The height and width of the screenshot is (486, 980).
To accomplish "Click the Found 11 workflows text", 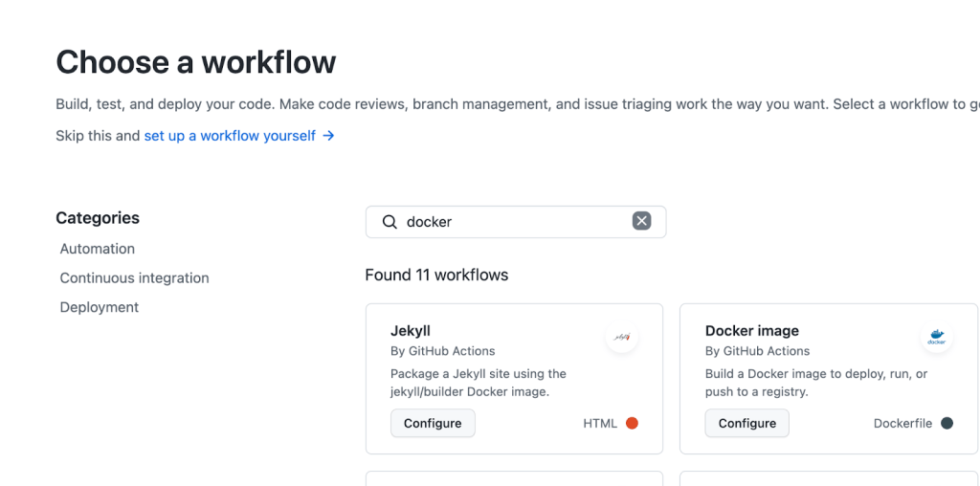I will [436, 275].
